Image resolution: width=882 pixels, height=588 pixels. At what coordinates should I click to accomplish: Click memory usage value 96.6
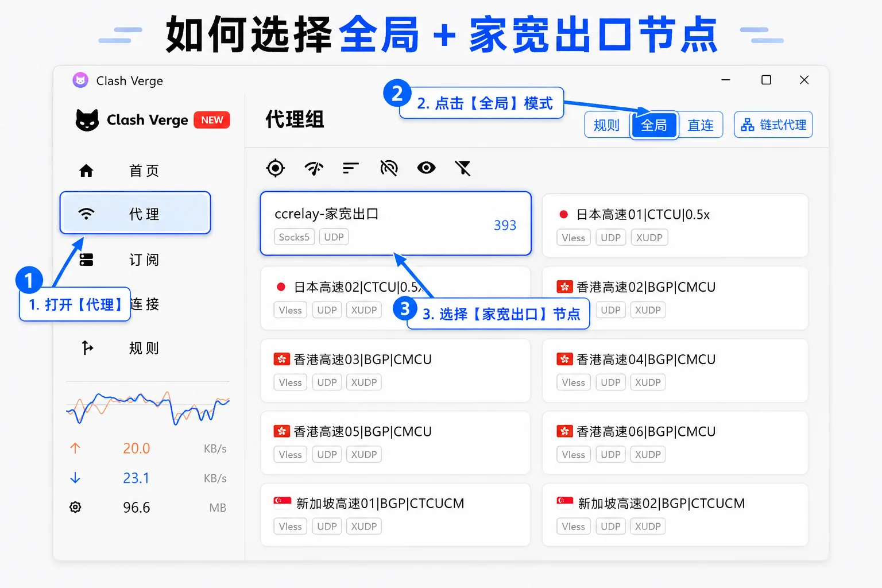[x=136, y=508]
